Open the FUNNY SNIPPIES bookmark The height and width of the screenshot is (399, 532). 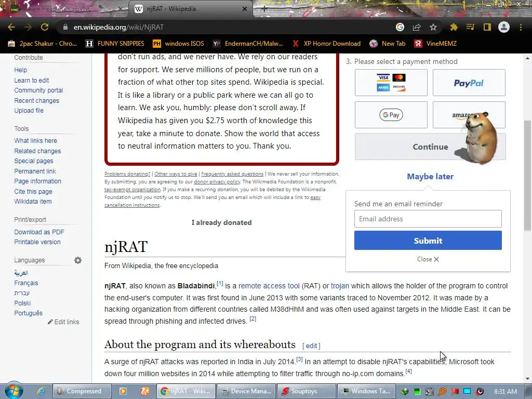[115, 44]
